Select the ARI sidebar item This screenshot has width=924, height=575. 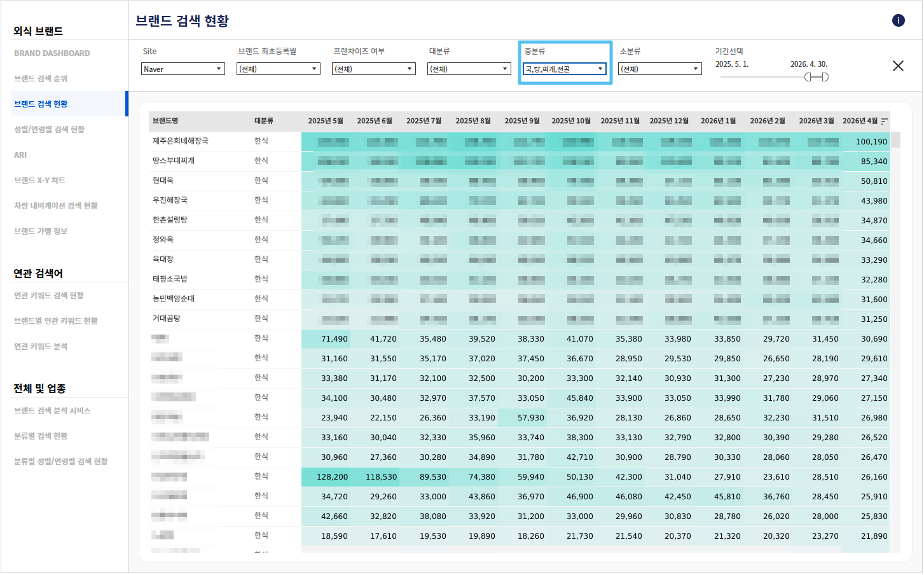point(20,155)
